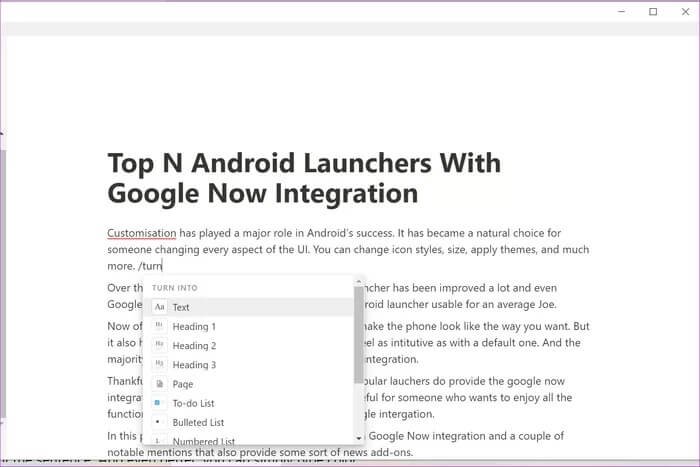This screenshot has height=467, width=700.
Task: Choose Heading 3 from Turn Into list
Action: [249, 365]
